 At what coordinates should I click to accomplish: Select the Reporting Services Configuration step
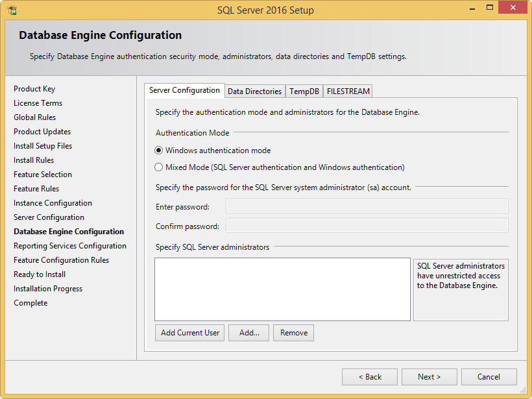pos(70,246)
